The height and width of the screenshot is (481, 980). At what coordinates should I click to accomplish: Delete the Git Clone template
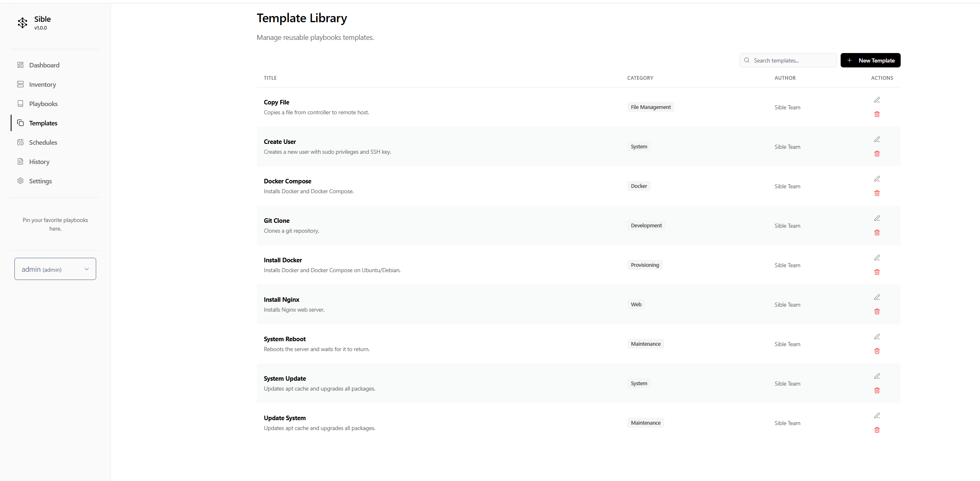[x=877, y=232]
